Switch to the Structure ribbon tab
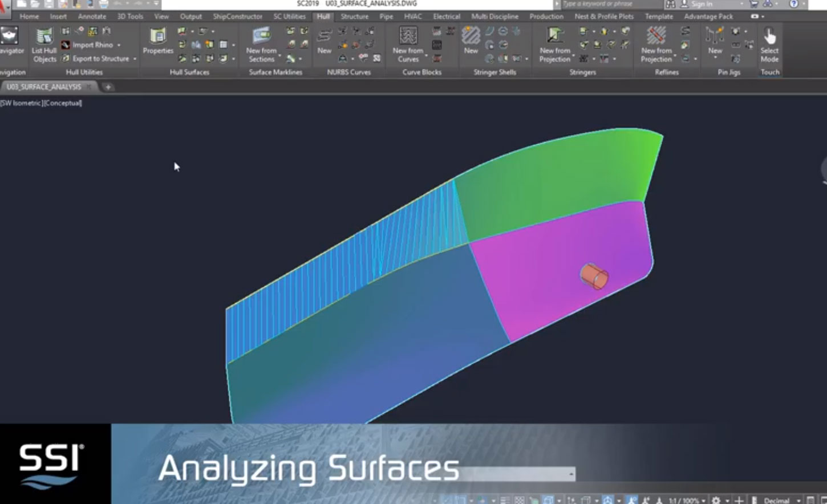The image size is (827, 504). pos(354,17)
